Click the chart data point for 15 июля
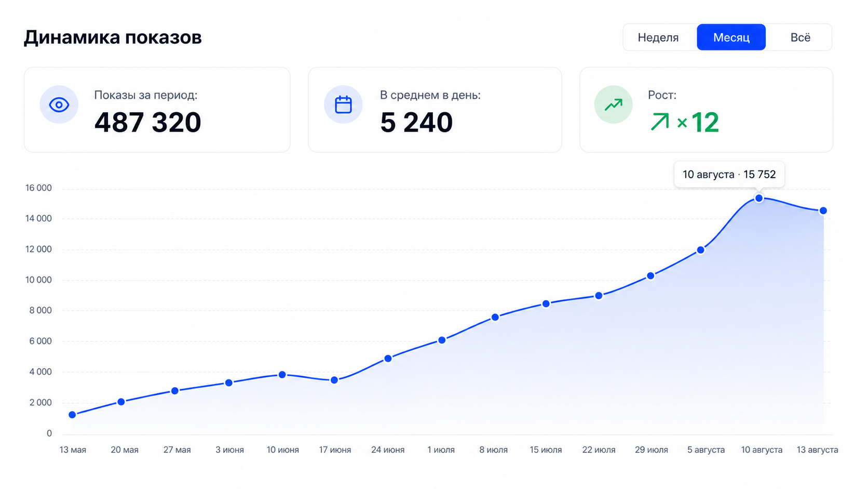868x489 pixels. coord(546,304)
